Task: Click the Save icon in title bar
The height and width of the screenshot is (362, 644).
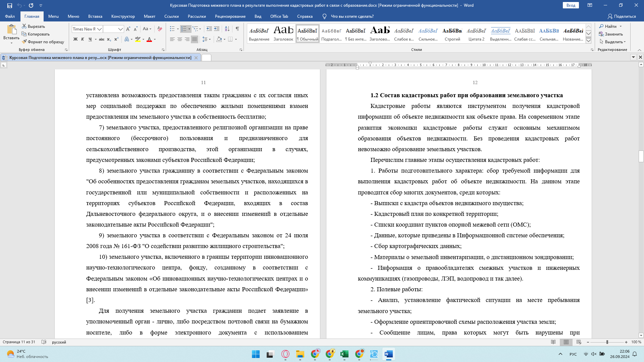Action: click(x=9, y=5)
